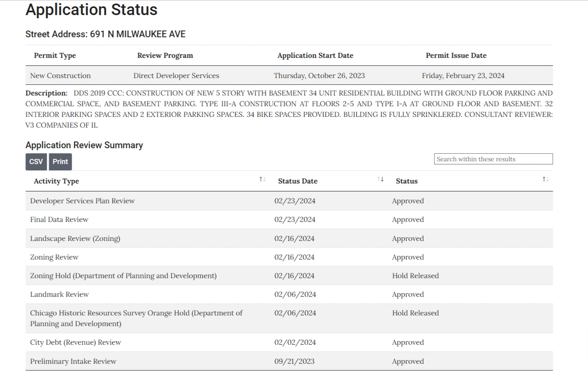Click 'Application Review Summary' heading
This screenshot has width=588, height=380.
click(x=84, y=145)
